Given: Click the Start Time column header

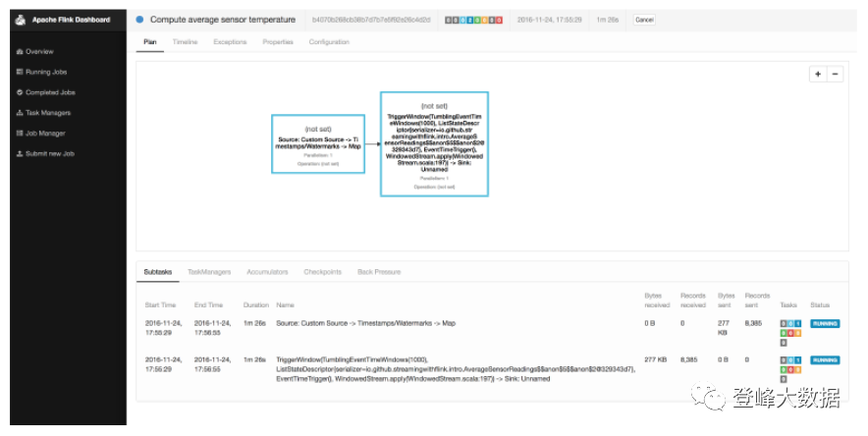Looking at the screenshot, I should (160, 304).
